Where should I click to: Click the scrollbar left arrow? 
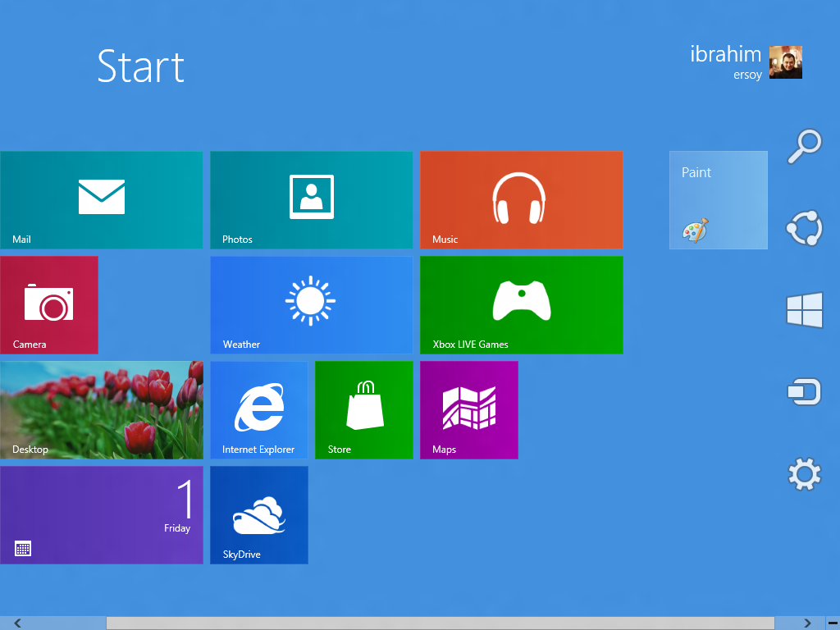tap(18, 623)
